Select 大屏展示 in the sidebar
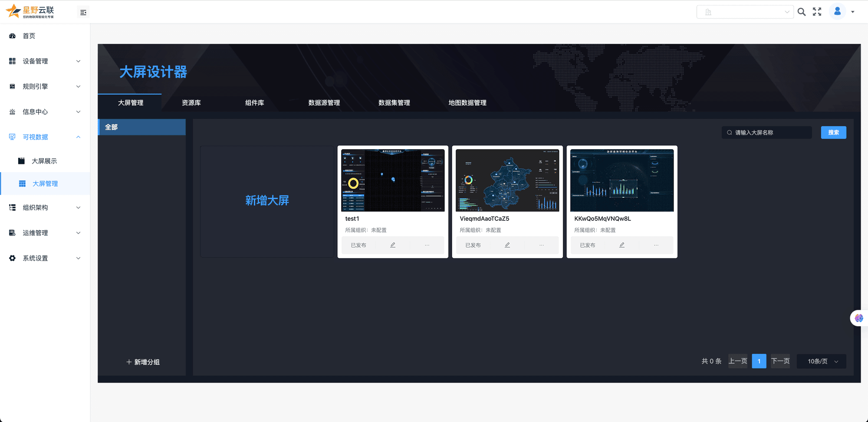This screenshot has width=868, height=422. [x=44, y=161]
